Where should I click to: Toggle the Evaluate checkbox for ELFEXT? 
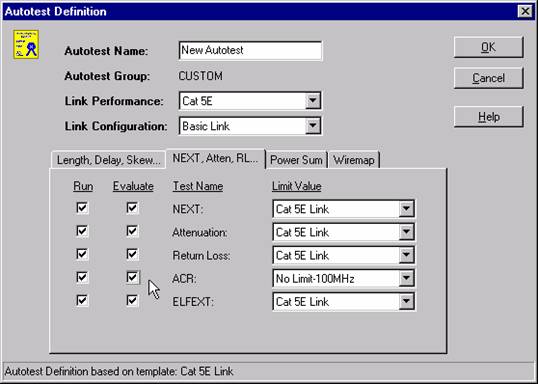click(132, 301)
